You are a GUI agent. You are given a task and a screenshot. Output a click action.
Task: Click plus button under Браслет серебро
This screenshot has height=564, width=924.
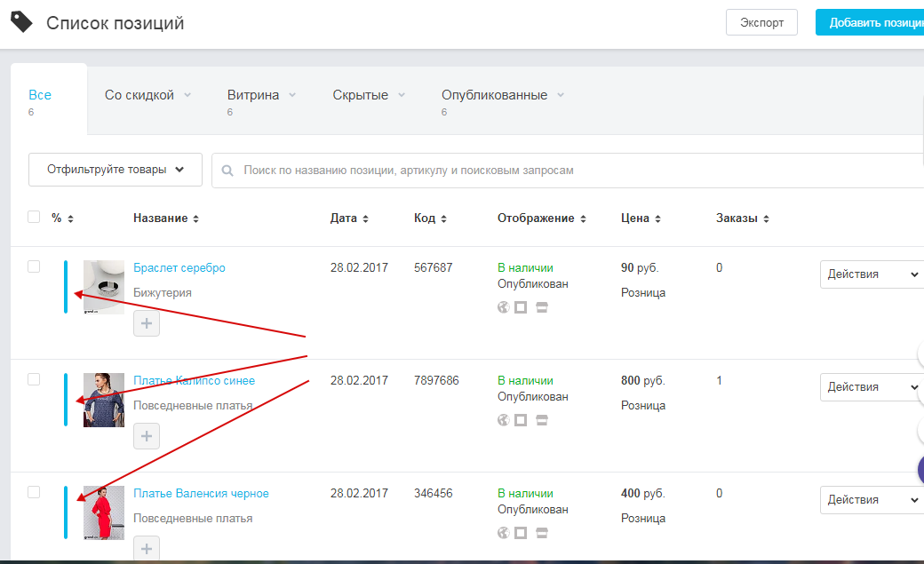coord(147,323)
